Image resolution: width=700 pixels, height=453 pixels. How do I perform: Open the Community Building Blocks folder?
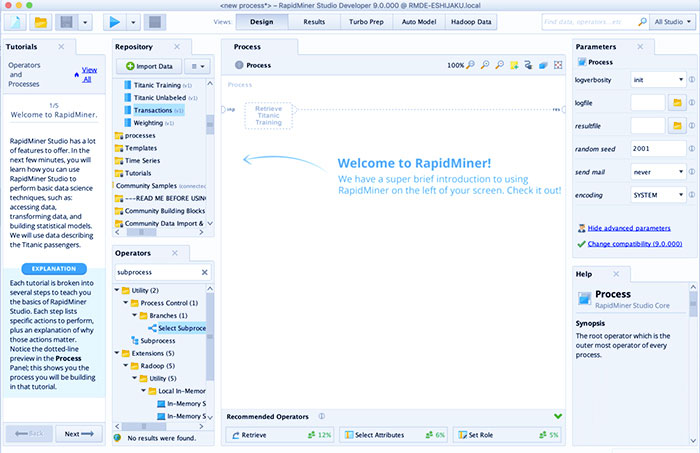coord(160,211)
